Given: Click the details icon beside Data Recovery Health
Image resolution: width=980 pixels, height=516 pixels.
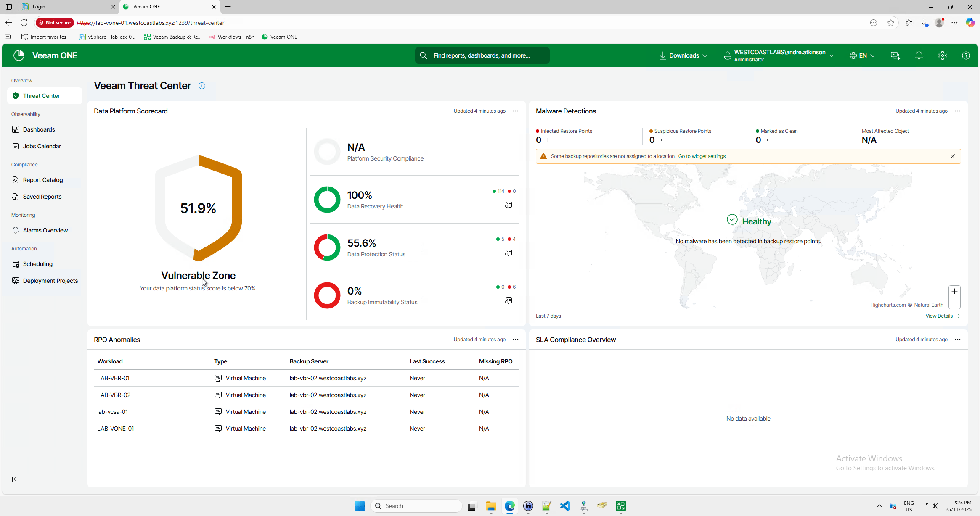Looking at the screenshot, I should click(509, 205).
